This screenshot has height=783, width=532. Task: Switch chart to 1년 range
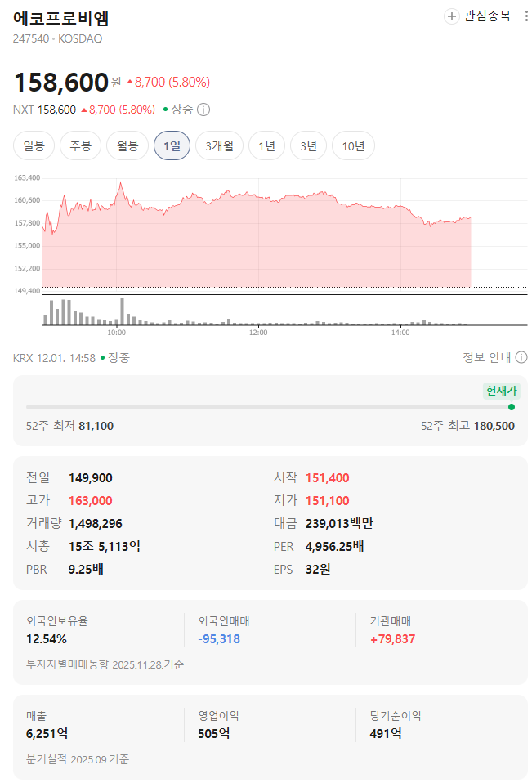(x=266, y=145)
